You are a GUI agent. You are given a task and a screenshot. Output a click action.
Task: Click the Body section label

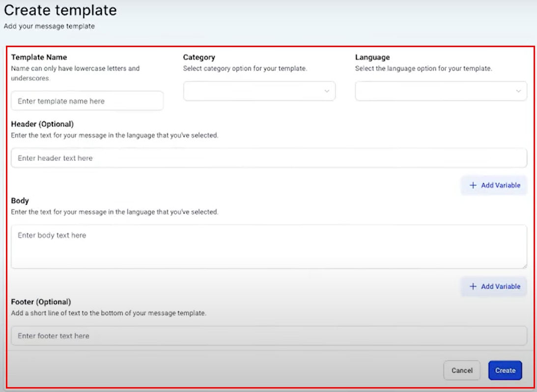click(20, 201)
